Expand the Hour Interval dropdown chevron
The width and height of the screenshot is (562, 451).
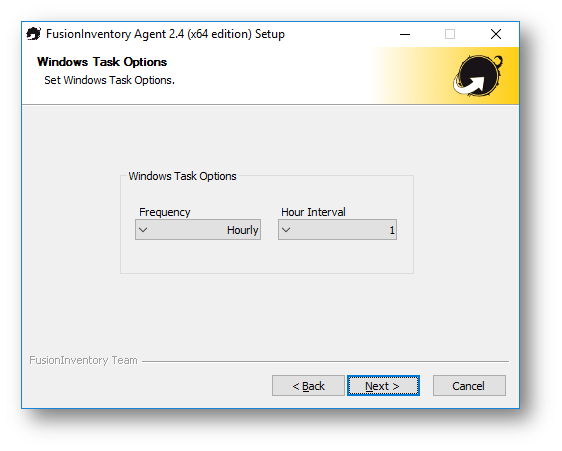[286, 230]
